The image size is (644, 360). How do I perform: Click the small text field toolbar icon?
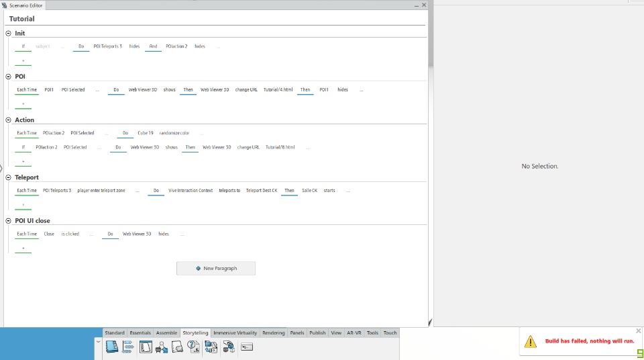pyautogui.click(x=247, y=347)
